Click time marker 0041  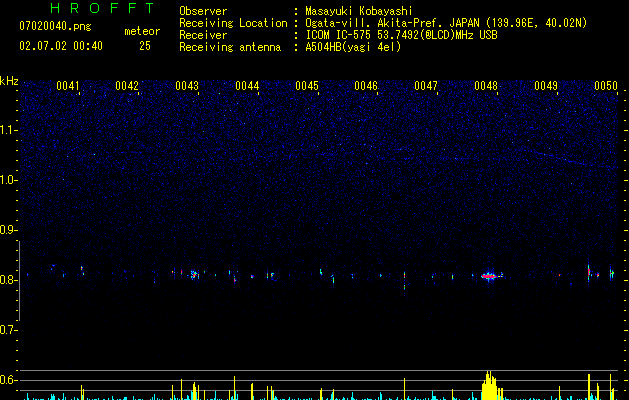[x=68, y=86]
